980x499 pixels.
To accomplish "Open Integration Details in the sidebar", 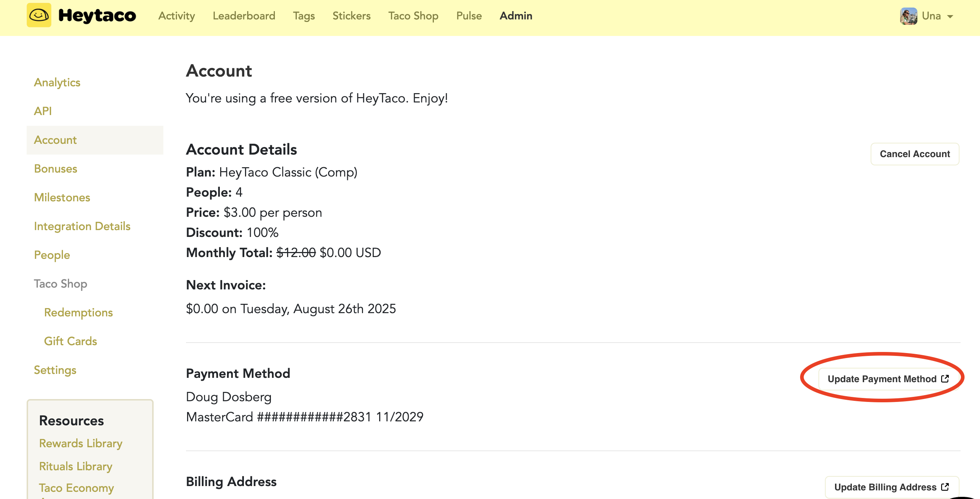I will coord(82,226).
